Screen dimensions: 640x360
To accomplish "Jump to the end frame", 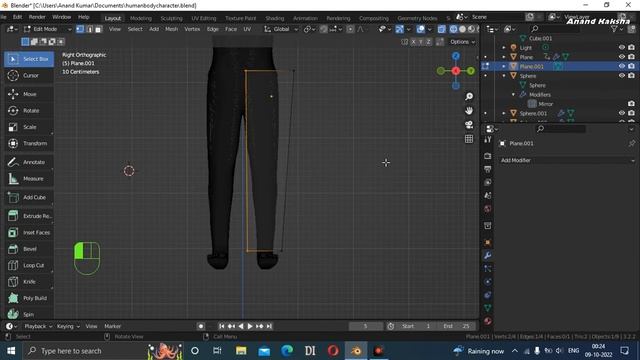I will (269, 326).
